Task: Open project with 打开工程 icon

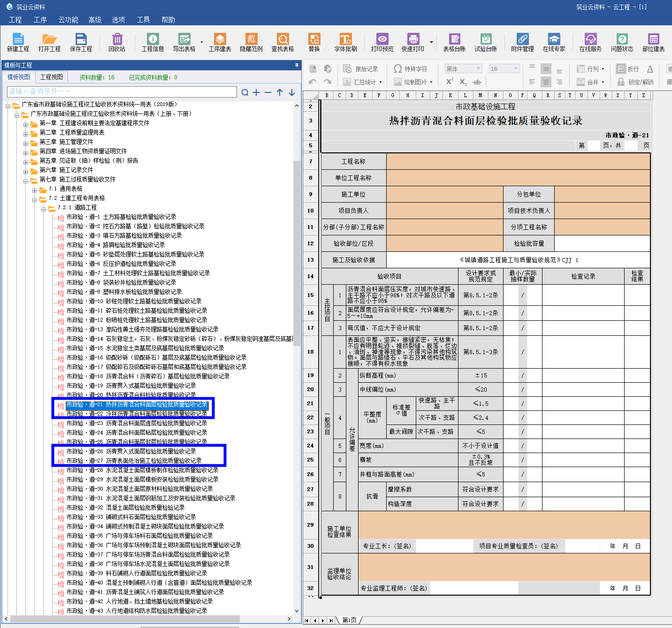Action: pyautogui.click(x=49, y=42)
